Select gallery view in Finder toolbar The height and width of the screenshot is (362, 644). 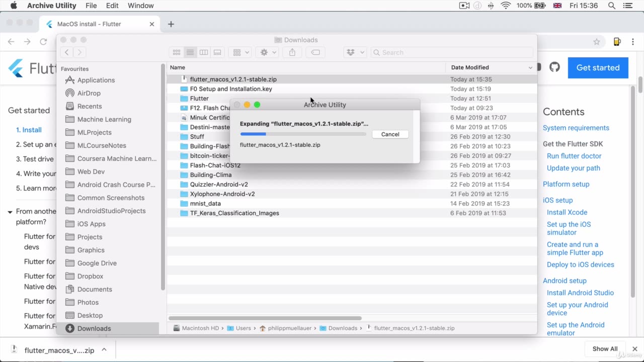[x=217, y=52]
